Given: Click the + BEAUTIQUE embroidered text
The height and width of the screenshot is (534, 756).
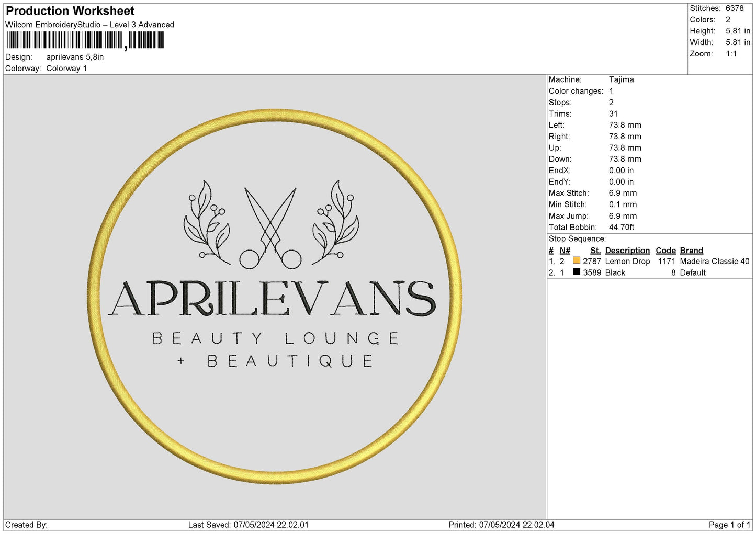Looking at the screenshot, I should (275, 361).
